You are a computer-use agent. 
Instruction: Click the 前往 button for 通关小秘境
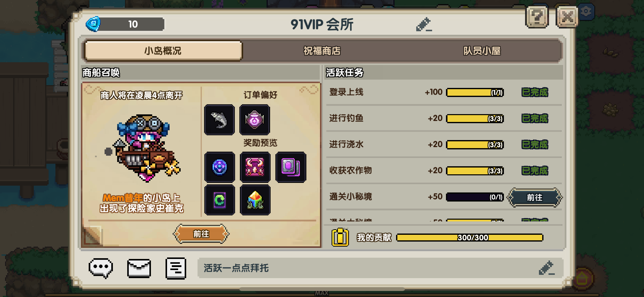pos(534,197)
